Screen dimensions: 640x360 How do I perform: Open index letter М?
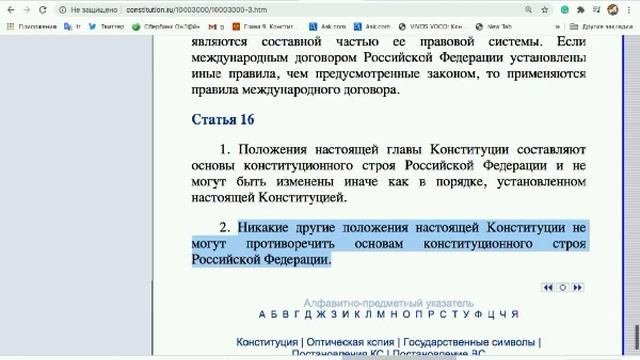pyautogui.click(x=381, y=314)
